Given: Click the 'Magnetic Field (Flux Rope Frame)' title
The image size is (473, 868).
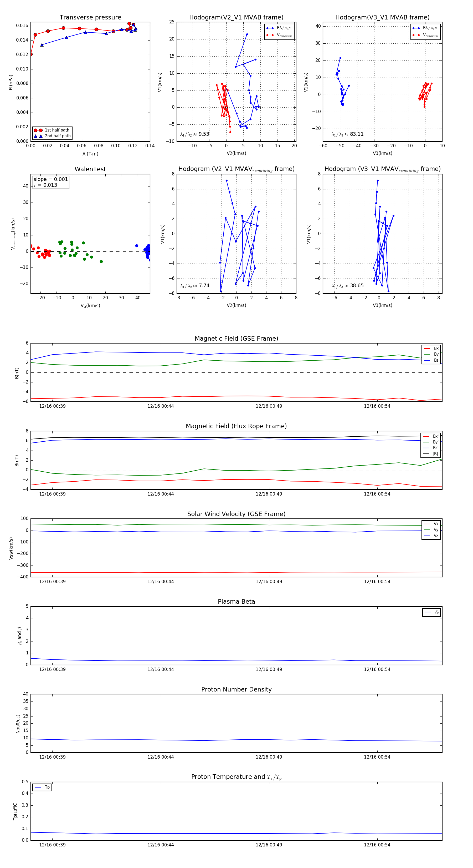Looking at the screenshot, I should [x=236, y=426].
